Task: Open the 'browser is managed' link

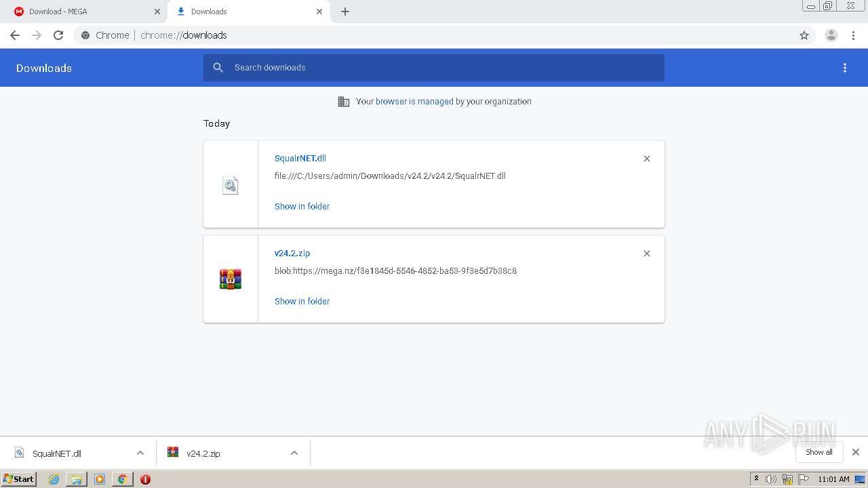Action: 414,102
